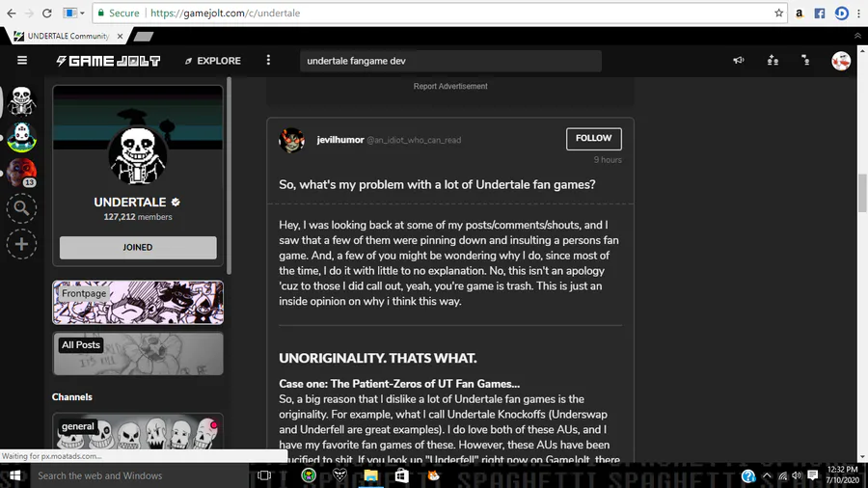
Task: Open the Explore page
Action: pyautogui.click(x=212, y=61)
